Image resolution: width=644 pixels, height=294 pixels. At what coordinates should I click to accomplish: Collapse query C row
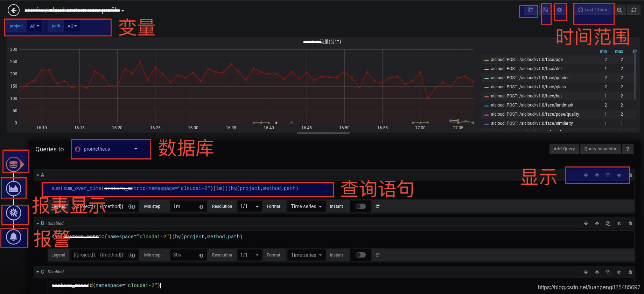(x=38, y=272)
